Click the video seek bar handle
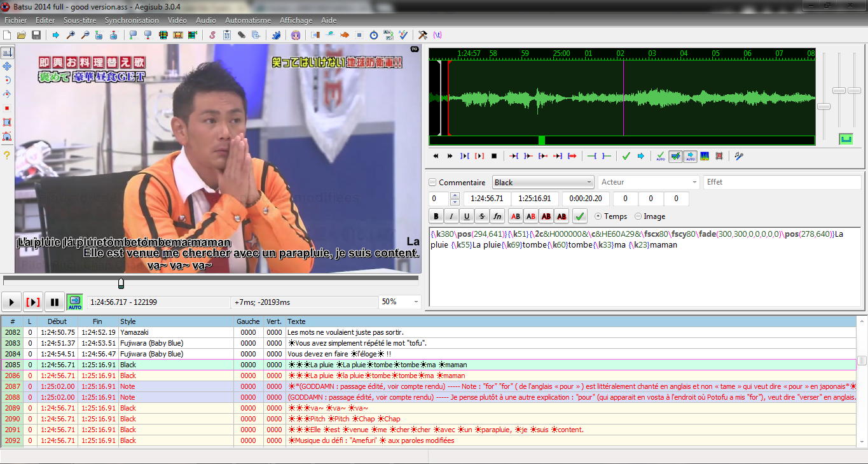This screenshot has width=868, height=464. click(x=121, y=283)
